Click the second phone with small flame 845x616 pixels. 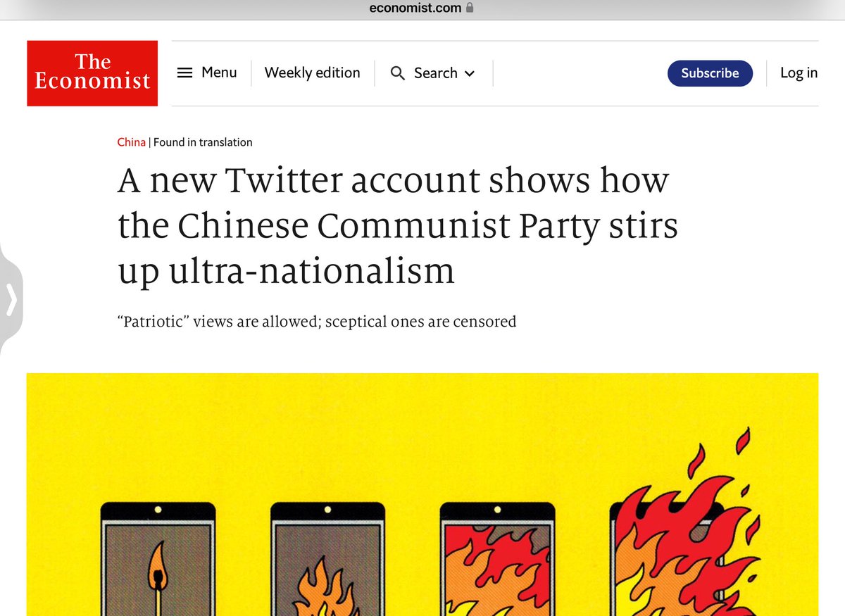click(327, 558)
